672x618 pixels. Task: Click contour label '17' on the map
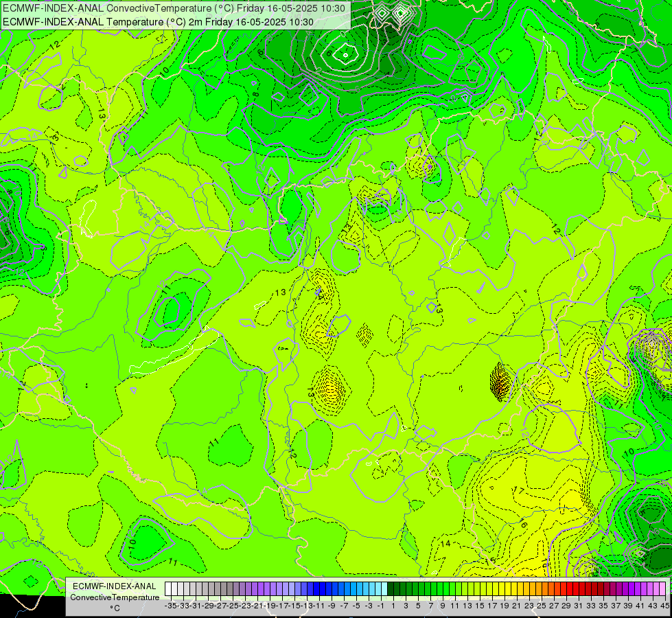[519, 490]
